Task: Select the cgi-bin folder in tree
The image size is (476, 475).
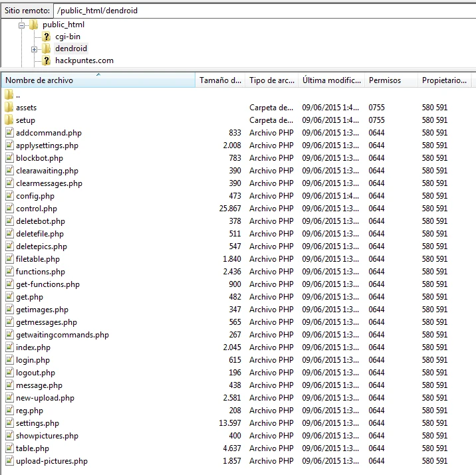Action: [68, 37]
